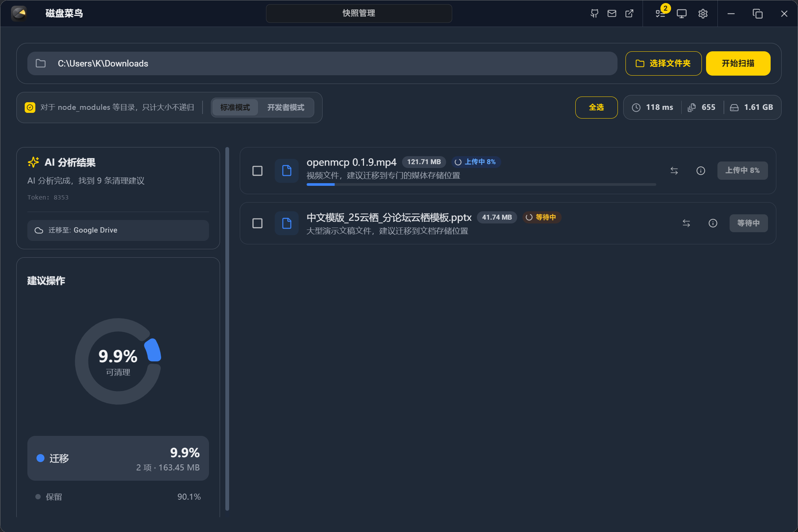Check the 中文模版 pptx file checkbox
This screenshot has width=798, height=532.
click(x=257, y=223)
